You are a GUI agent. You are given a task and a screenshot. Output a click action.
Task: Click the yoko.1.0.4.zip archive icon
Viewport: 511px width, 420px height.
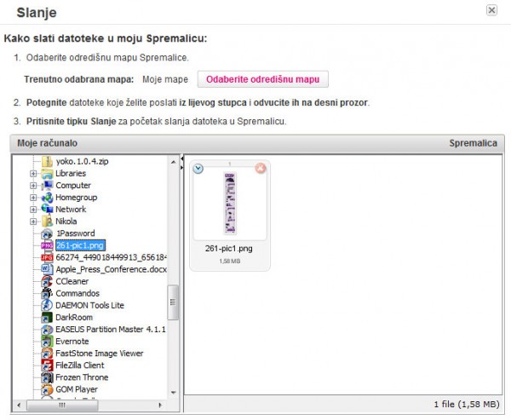tap(47, 161)
